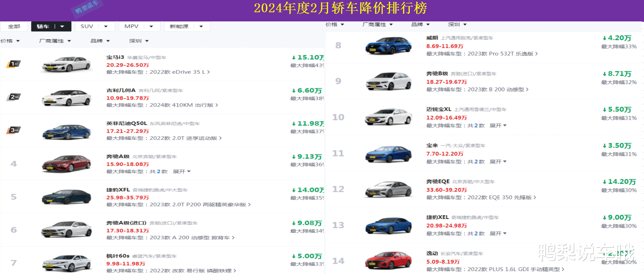
Task: Open the 品牌 filter above the 威朗 row
Action: click(420, 24)
